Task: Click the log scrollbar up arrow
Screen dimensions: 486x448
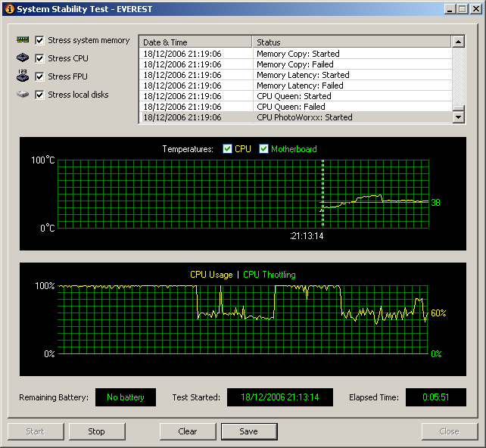Action: coord(458,42)
